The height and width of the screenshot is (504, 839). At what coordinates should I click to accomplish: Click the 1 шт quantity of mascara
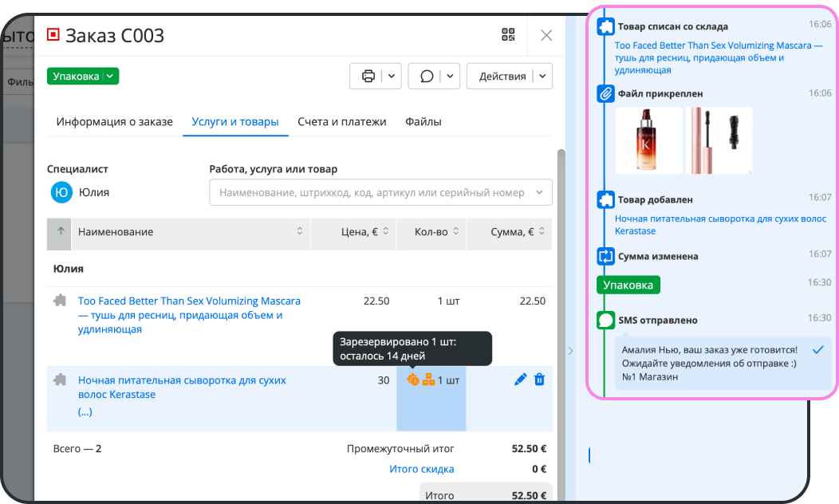click(448, 301)
